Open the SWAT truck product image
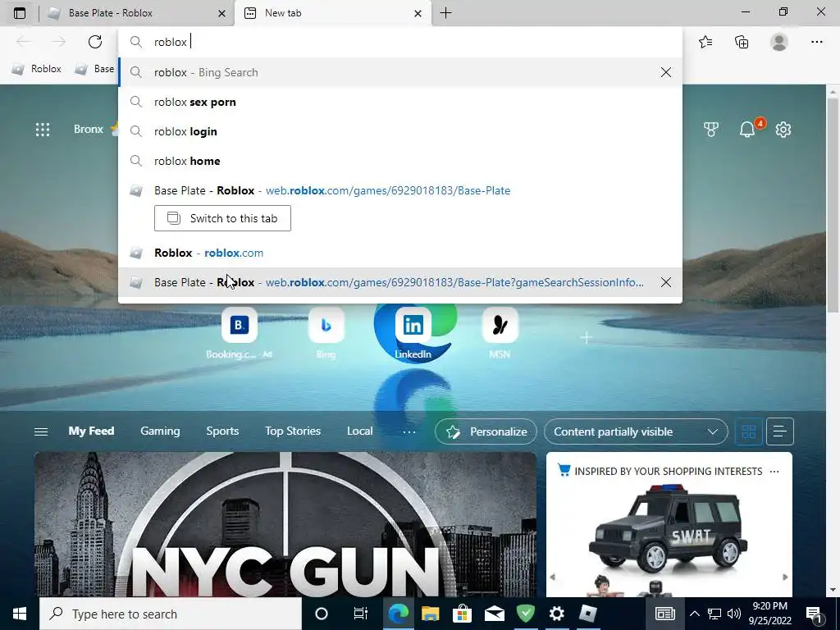The image size is (840, 630). pyautogui.click(x=669, y=529)
